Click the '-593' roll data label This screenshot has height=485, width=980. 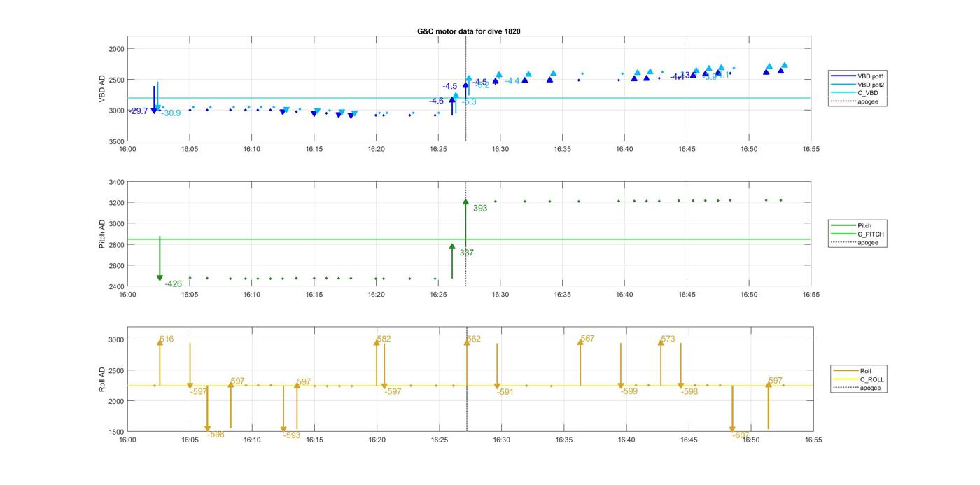pyautogui.click(x=292, y=435)
